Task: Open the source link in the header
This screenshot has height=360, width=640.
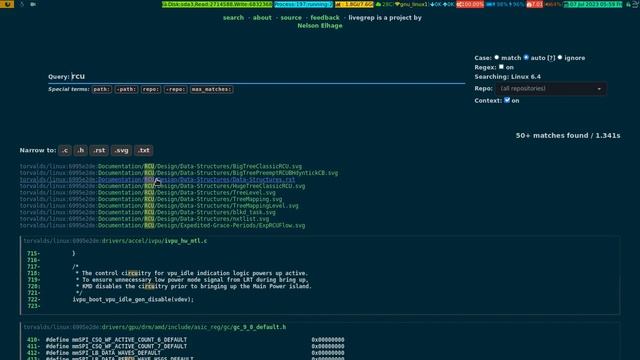Action: click(x=291, y=18)
